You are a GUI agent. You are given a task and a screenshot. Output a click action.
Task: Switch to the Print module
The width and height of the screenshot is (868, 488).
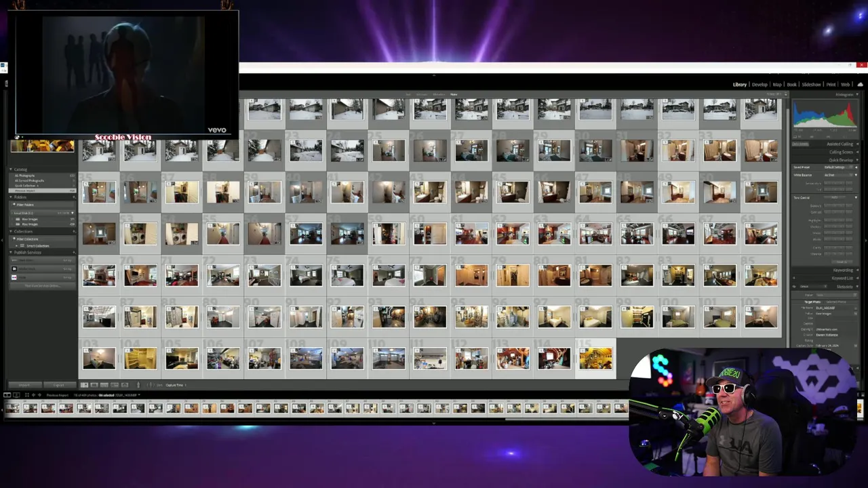coord(831,85)
